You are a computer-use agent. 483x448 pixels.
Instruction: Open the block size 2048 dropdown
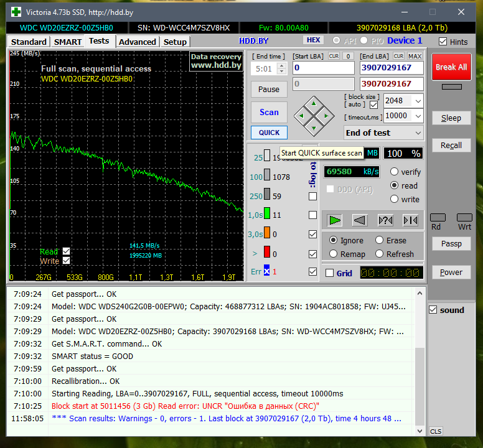coord(418,101)
